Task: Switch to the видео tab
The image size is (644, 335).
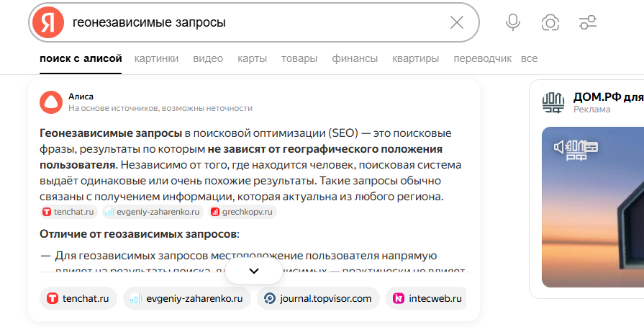Action: point(208,59)
